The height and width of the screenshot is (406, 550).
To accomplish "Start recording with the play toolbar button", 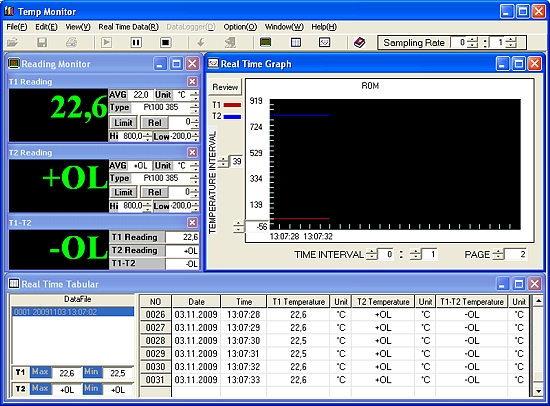I will pos(106,43).
